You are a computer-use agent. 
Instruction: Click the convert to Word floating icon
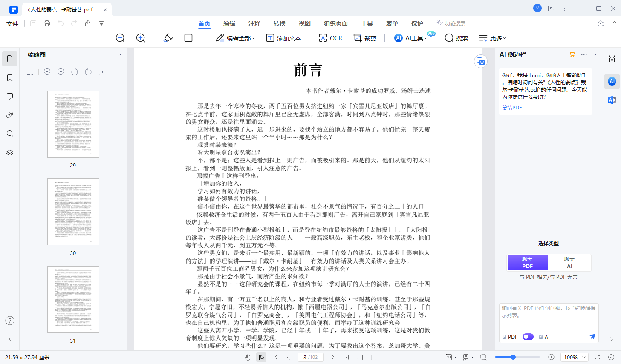tap(481, 61)
